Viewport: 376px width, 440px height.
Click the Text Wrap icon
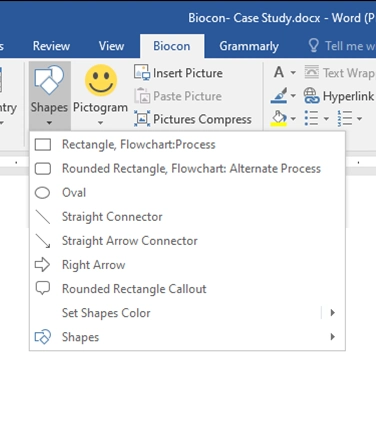pos(312,72)
